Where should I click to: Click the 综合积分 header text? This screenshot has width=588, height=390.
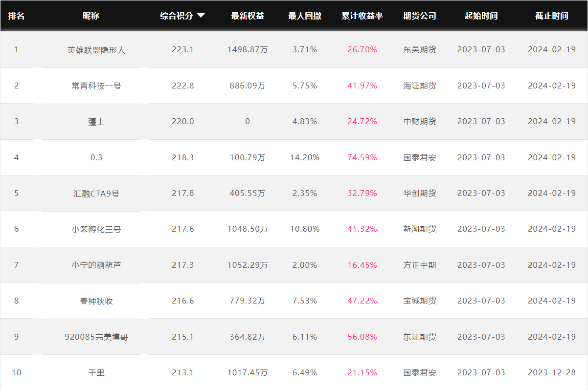177,16
